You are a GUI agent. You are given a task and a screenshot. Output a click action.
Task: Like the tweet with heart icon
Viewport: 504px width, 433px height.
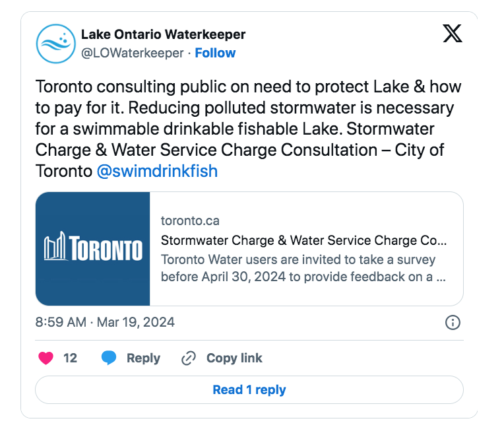click(x=46, y=358)
